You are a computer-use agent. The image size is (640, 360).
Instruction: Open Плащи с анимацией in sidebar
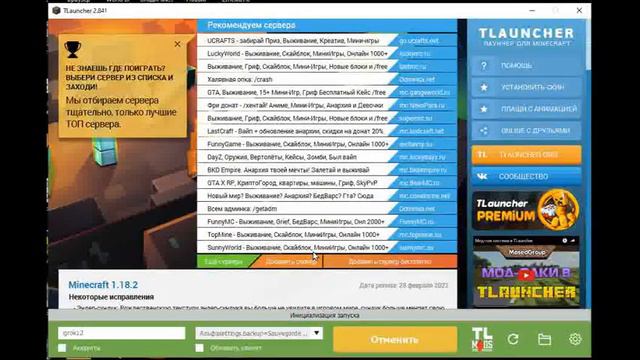[526, 109]
